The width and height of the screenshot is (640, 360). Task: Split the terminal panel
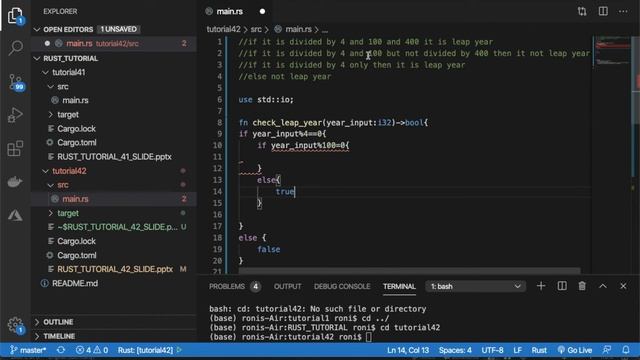[562, 286]
